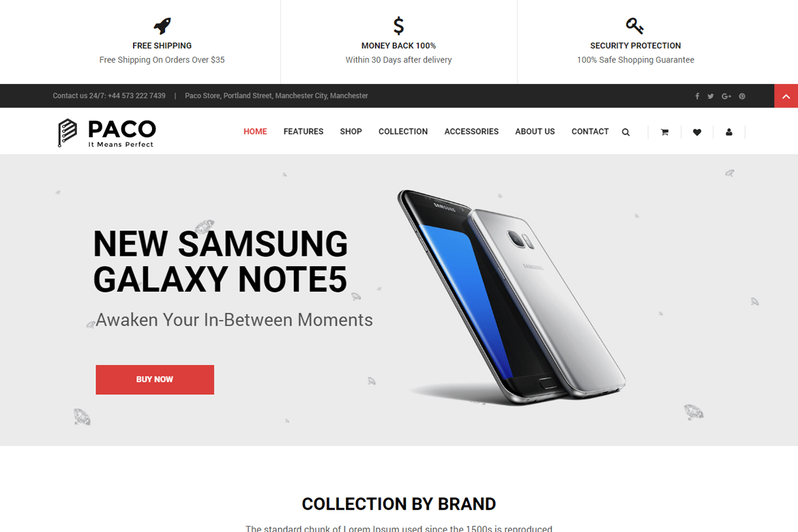Screen dimensions: 798x532
Task: Open the Accessories menu item
Action: coord(471,132)
